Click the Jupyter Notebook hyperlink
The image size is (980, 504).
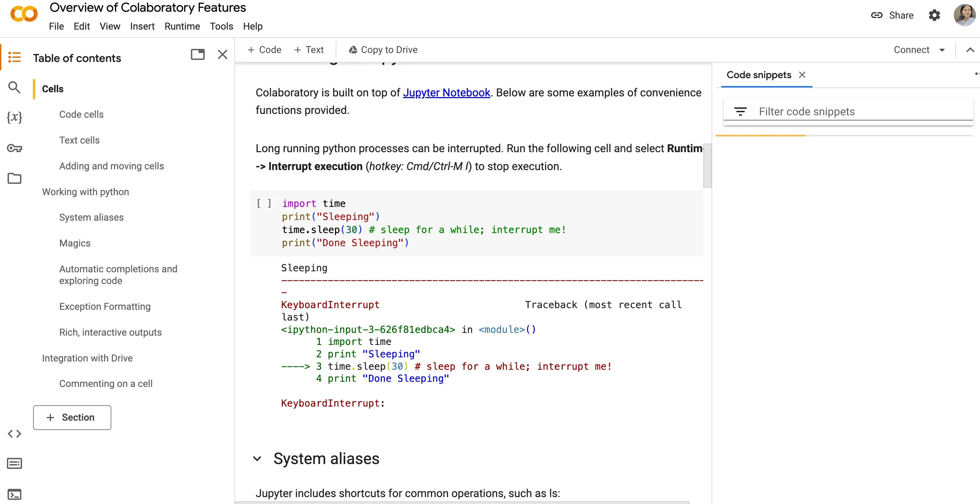(446, 92)
